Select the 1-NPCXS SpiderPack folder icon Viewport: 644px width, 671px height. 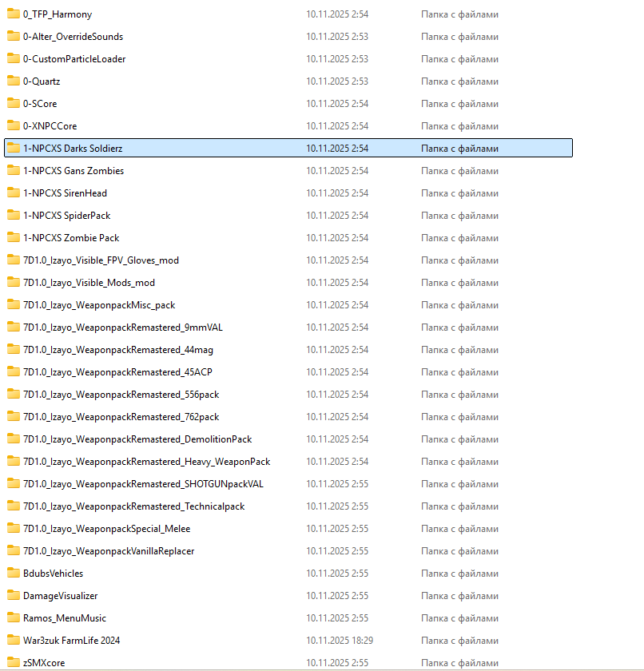tap(13, 216)
